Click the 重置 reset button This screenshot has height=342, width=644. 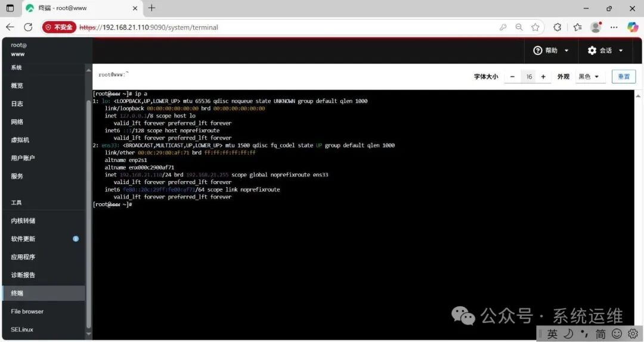point(624,77)
